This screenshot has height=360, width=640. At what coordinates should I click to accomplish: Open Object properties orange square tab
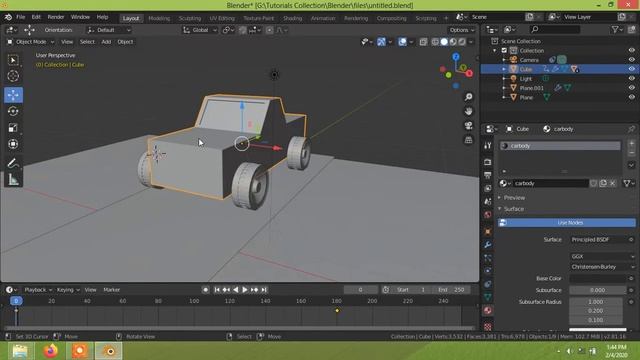[488, 232]
